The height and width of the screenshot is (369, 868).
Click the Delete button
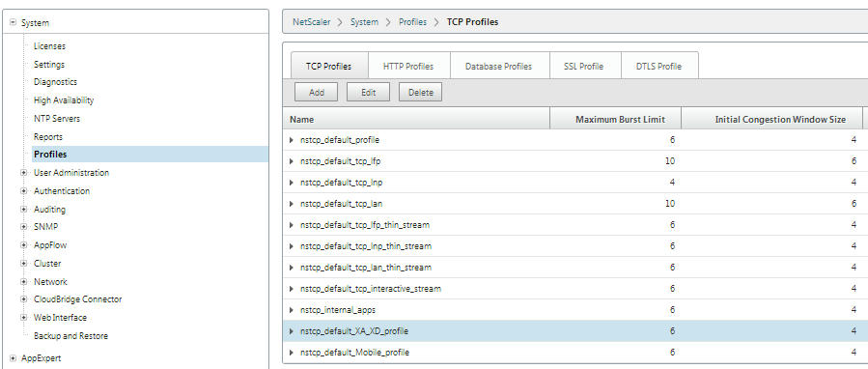coord(421,93)
